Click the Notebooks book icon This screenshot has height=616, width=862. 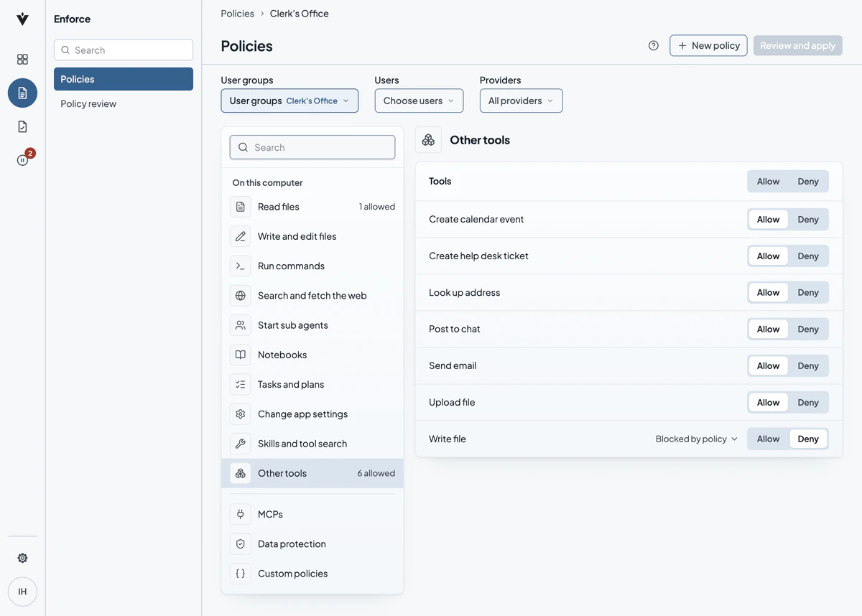[x=241, y=355]
